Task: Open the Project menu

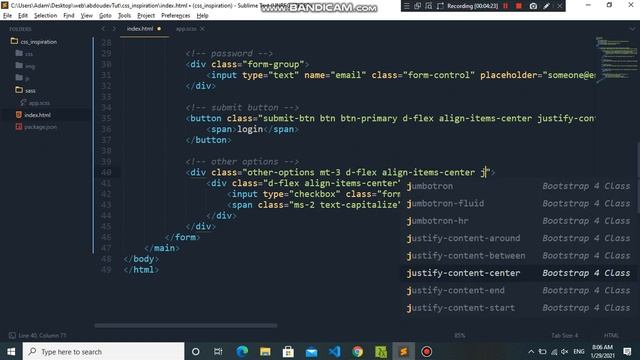Action: [146, 16]
